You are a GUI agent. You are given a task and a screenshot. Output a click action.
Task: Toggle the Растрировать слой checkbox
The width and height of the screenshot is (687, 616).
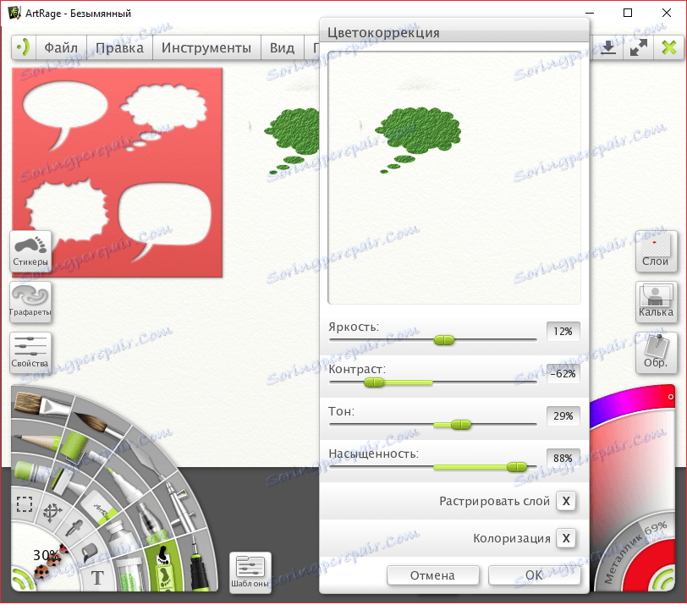tap(566, 501)
